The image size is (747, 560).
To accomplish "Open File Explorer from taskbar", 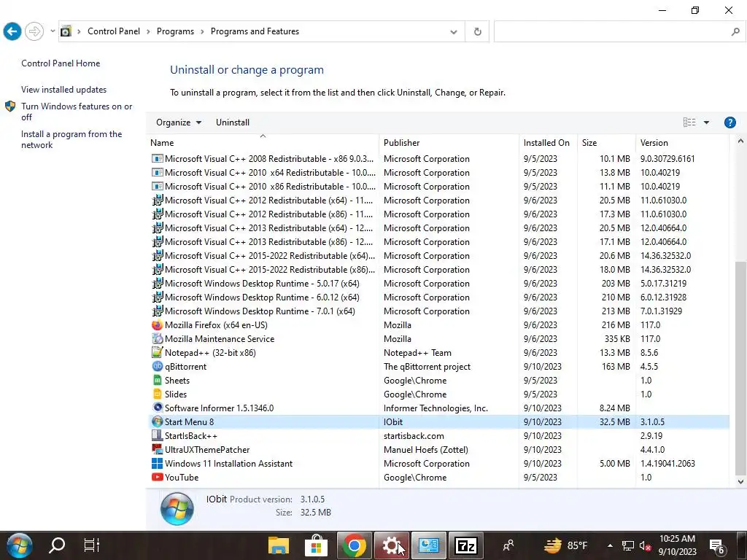I will 279,545.
